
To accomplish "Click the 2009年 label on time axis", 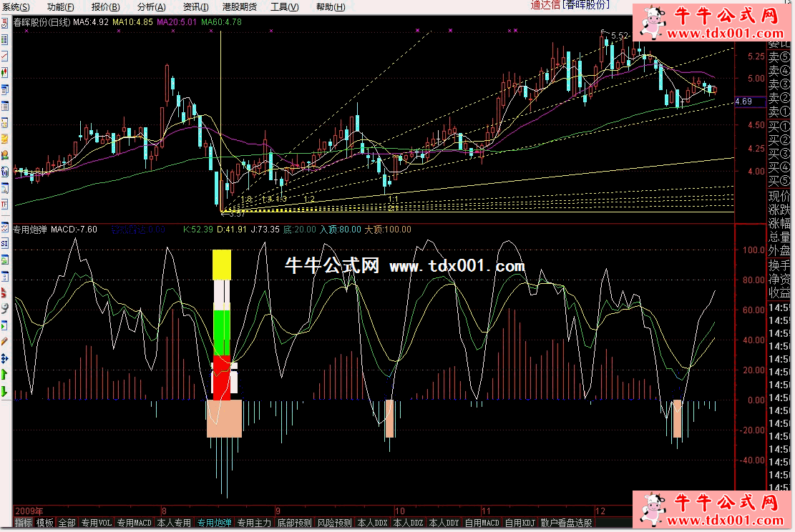I will click(29, 511).
